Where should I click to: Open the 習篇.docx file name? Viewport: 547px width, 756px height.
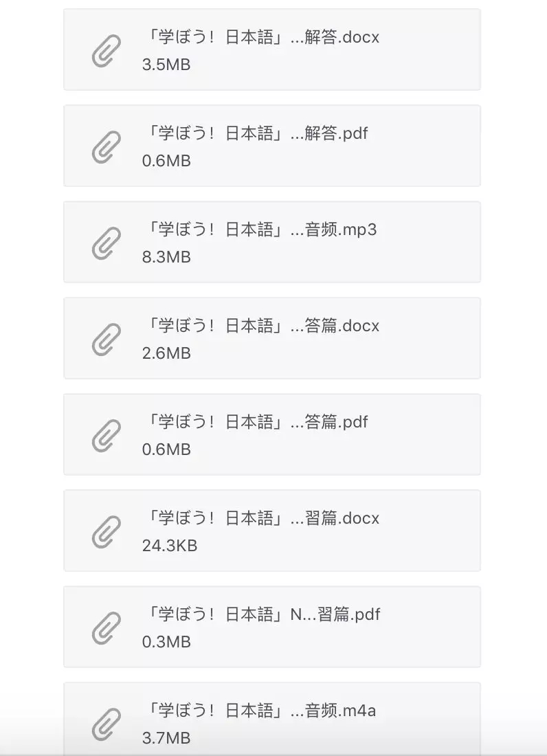pos(260,518)
